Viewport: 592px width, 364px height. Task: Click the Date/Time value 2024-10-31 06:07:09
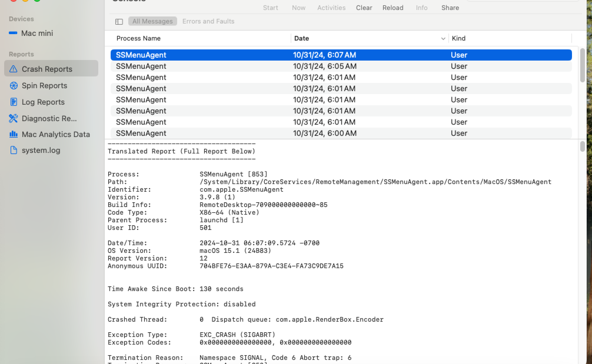[x=260, y=243]
